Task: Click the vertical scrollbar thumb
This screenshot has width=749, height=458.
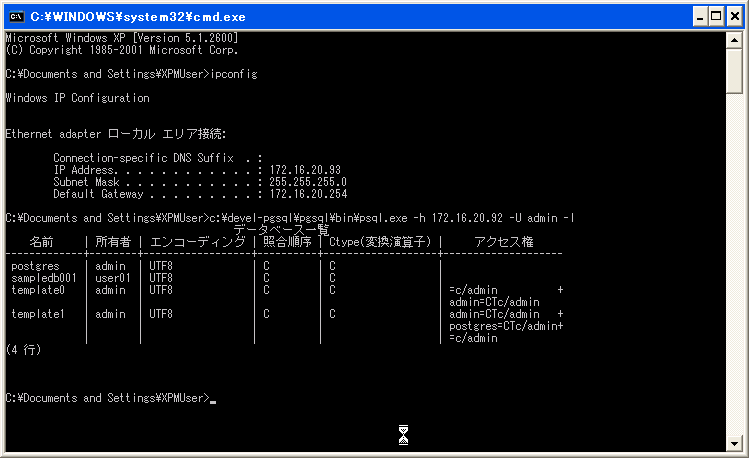Action: 734,71
